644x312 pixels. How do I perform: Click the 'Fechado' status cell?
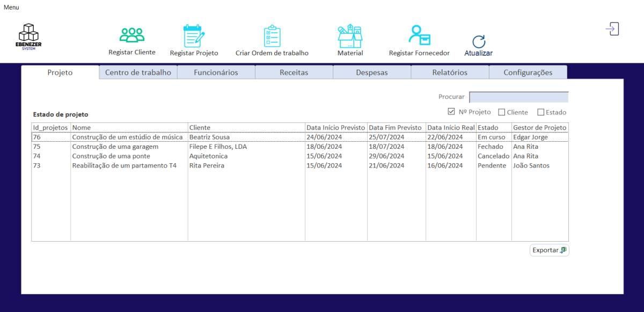coord(491,147)
